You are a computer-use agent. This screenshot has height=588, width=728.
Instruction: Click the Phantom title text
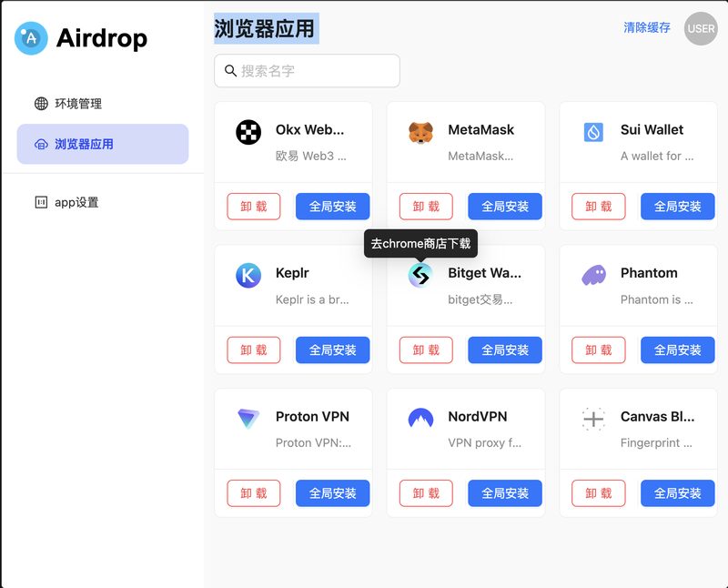pyautogui.click(x=649, y=273)
